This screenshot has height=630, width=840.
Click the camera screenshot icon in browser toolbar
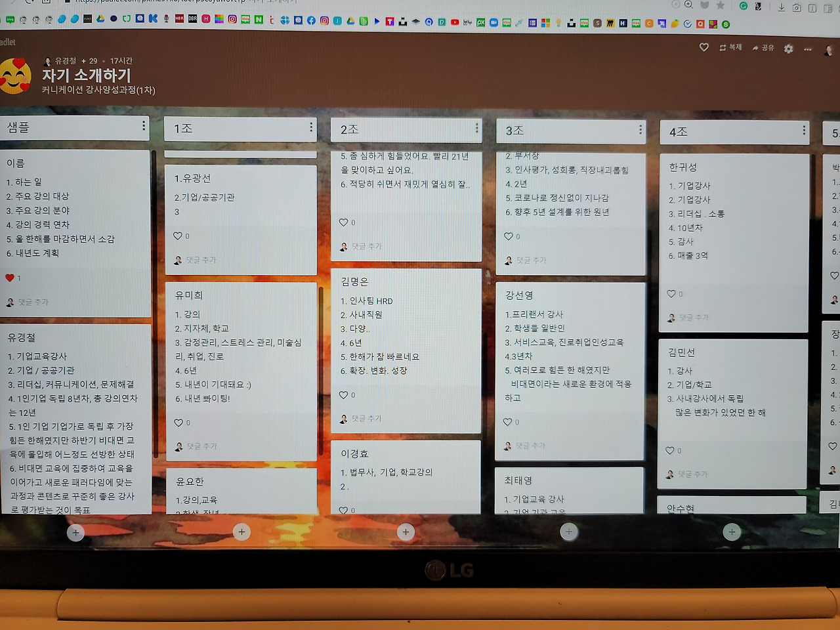point(797,9)
